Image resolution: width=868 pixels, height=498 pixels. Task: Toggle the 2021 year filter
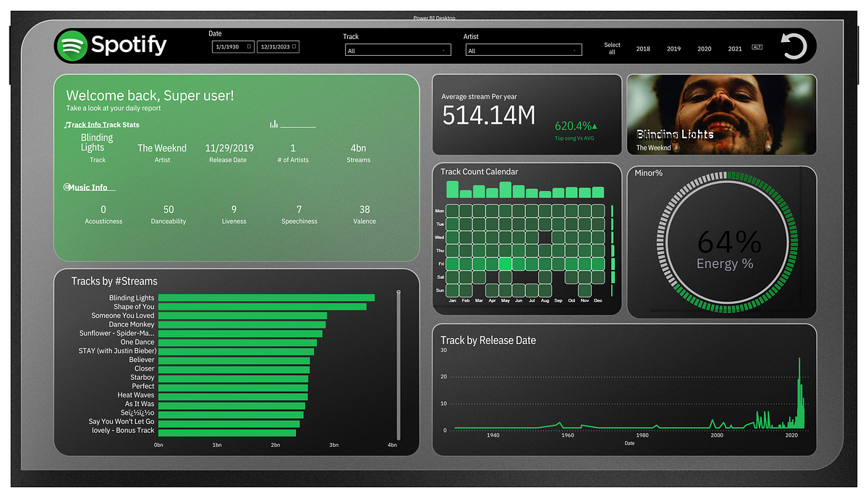734,48
